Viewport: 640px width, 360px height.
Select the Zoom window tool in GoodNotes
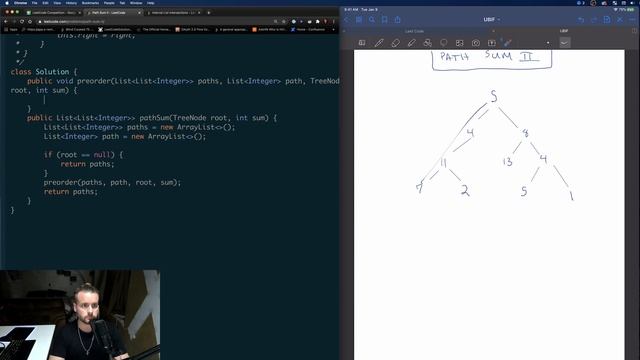pos(362,42)
